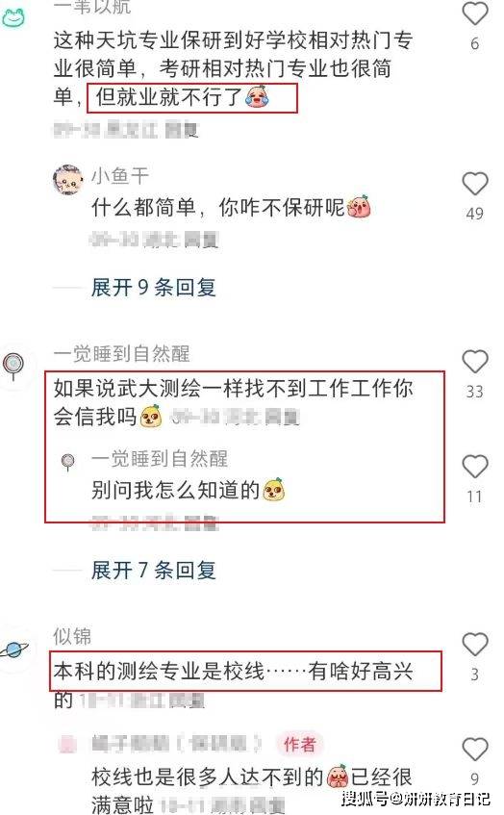Open the small lollipop avatar in the reply
Image resolution: width=504 pixels, height=815 pixels.
point(68,461)
